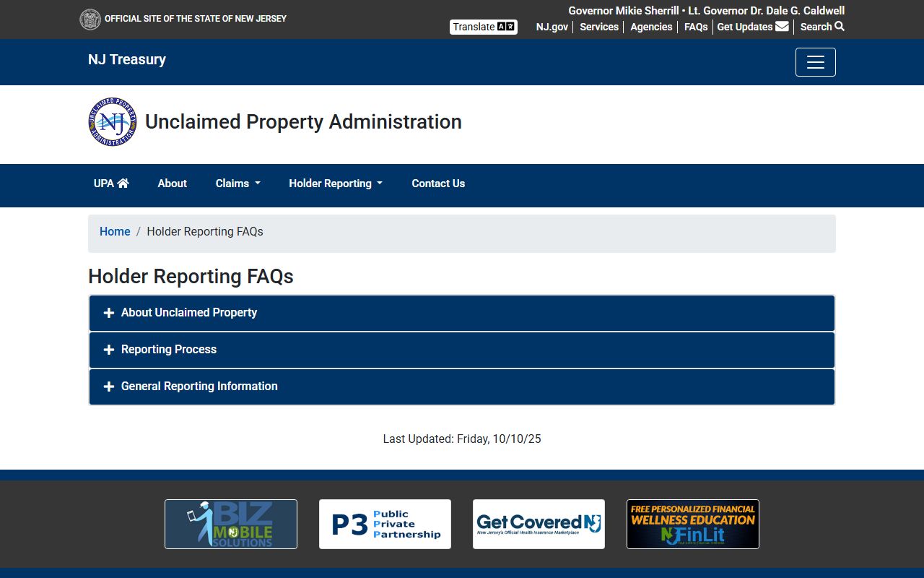Open the About menu item
This screenshot has width=924, height=578.
coord(173,184)
